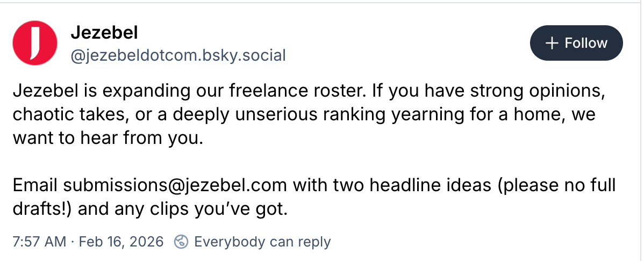Click the plus icon on Follow button
Image resolution: width=644 pixels, height=261 pixels.
[x=552, y=43]
